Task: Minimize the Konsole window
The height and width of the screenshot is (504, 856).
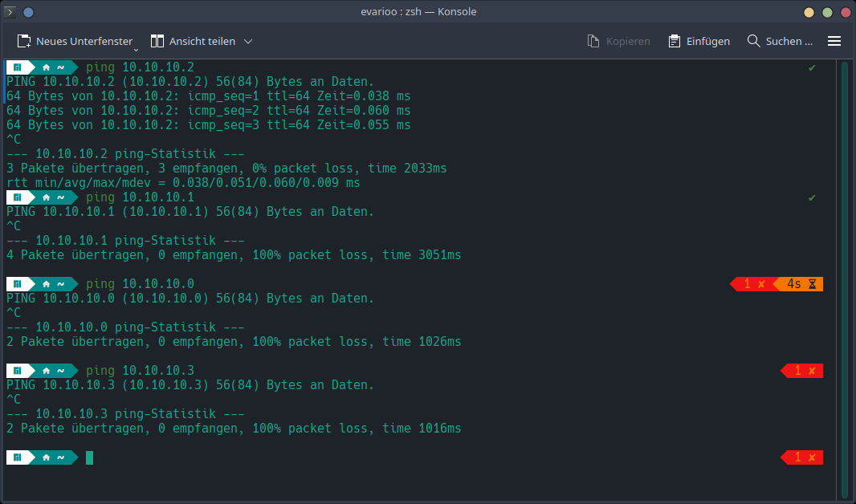Action: click(809, 12)
